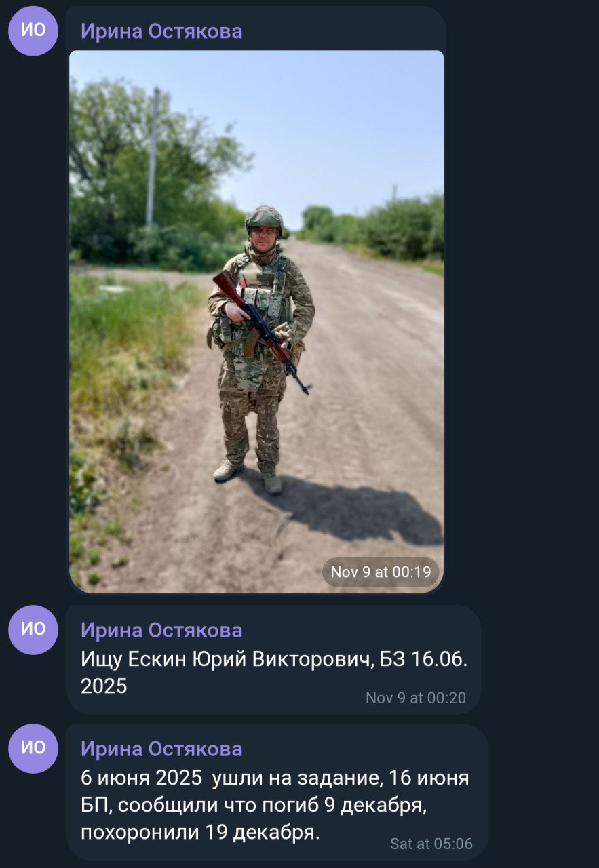Open profile from the name in the Ищу Ескин message

pos(161,630)
